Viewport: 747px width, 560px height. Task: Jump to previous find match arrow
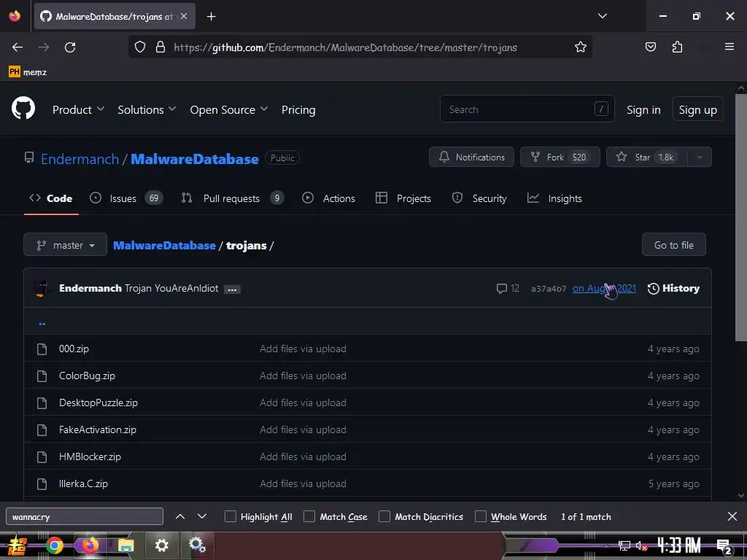(180, 516)
